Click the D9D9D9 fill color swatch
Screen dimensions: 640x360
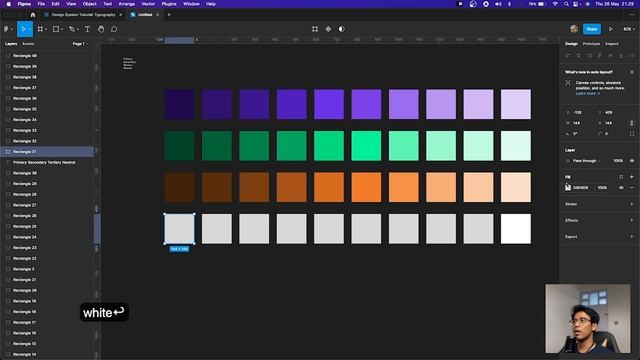(x=568, y=188)
